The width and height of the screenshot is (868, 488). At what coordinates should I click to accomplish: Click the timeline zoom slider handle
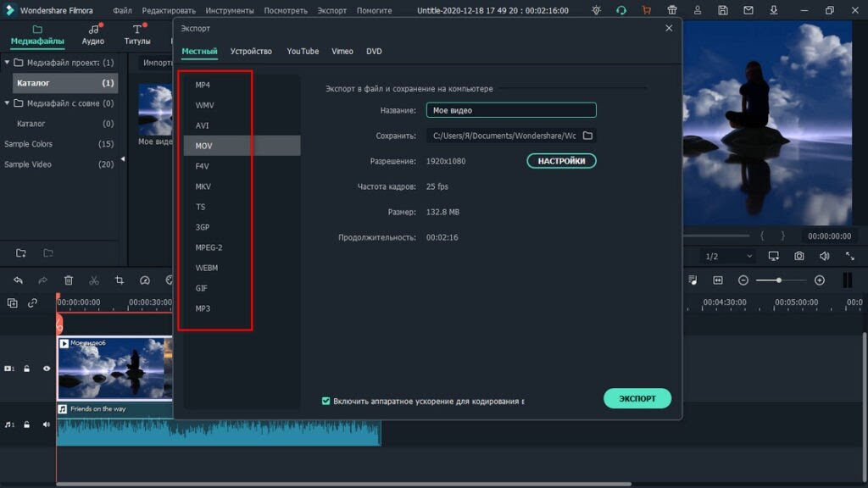779,280
